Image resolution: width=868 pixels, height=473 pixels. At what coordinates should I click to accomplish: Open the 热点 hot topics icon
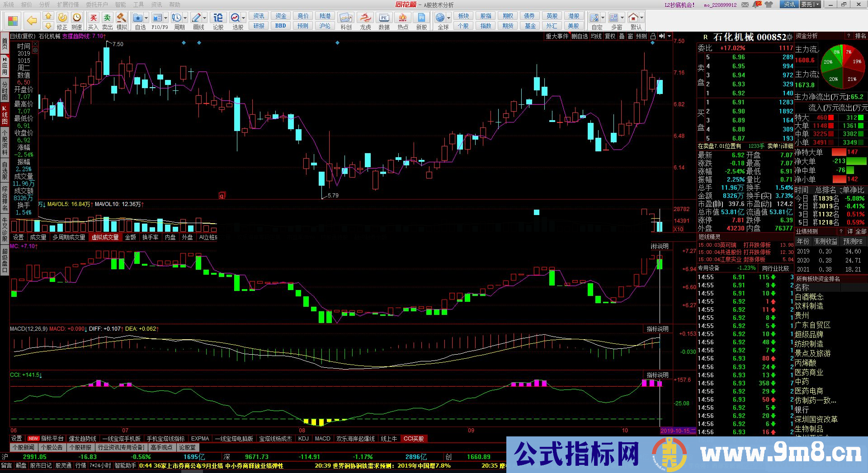[x=403, y=21]
